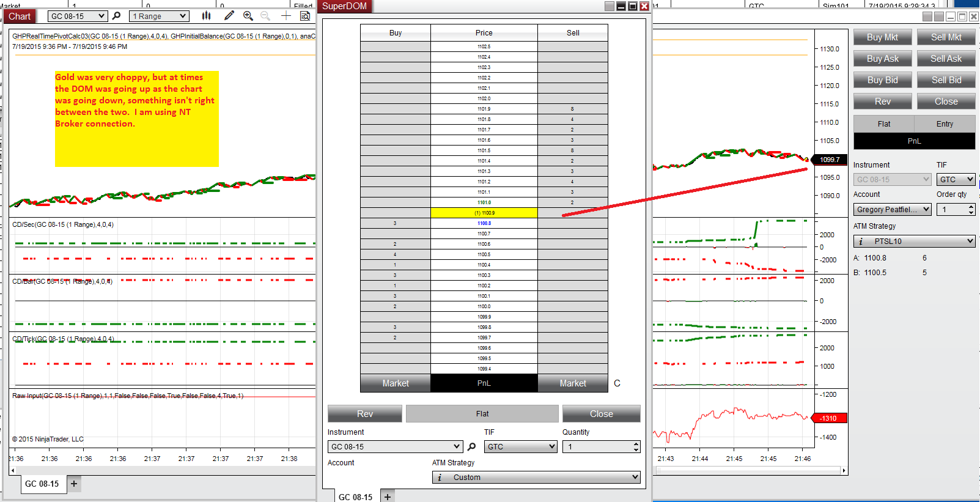The width and height of the screenshot is (980, 502).
Task: Activate the crosshair cursor tool
Action: pyautogui.click(x=286, y=16)
